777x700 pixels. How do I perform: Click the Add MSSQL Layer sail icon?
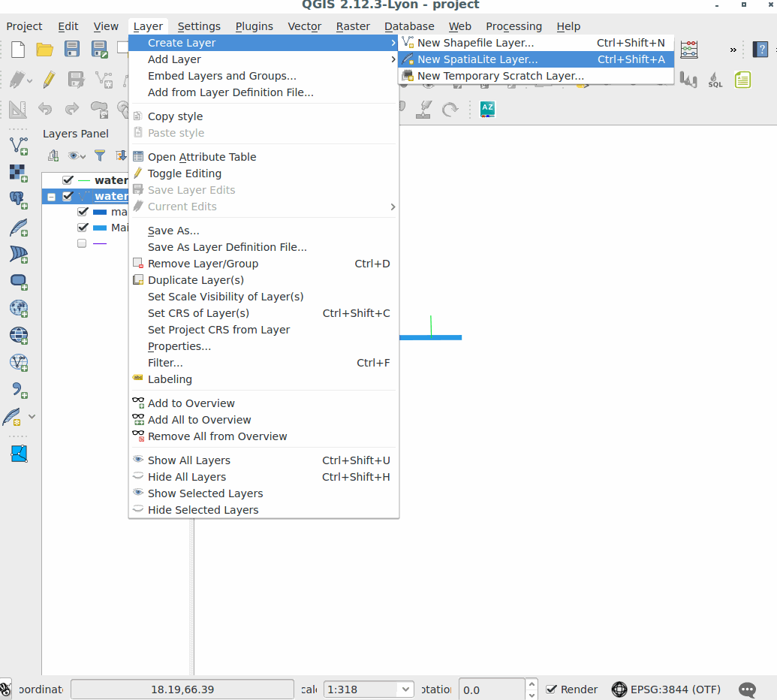pos(19,255)
